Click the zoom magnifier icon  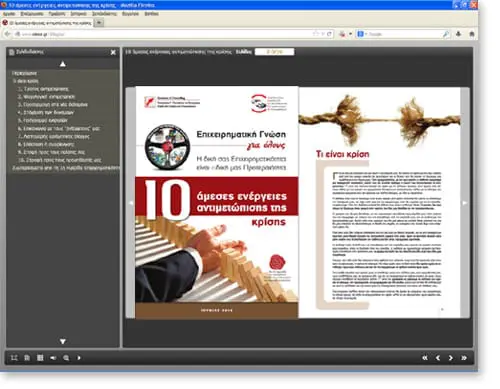click(66, 358)
